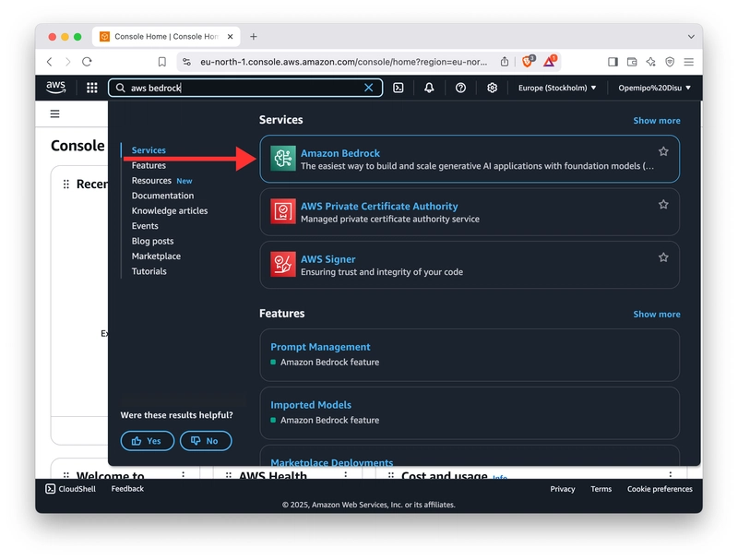Star the Amazon Bedrock search result
Viewport: 738px width, 560px height.
pos(663,151)
